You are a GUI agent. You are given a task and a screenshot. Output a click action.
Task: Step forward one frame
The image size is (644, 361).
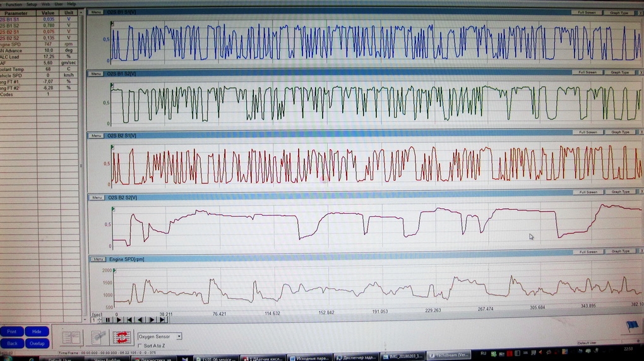(x=152, y=320)
